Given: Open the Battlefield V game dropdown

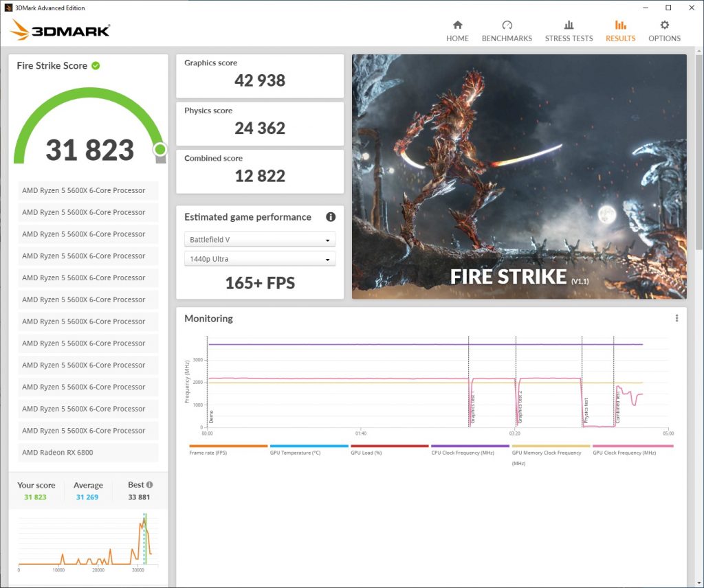Looking at the screenshot, I should click(260, 240).
